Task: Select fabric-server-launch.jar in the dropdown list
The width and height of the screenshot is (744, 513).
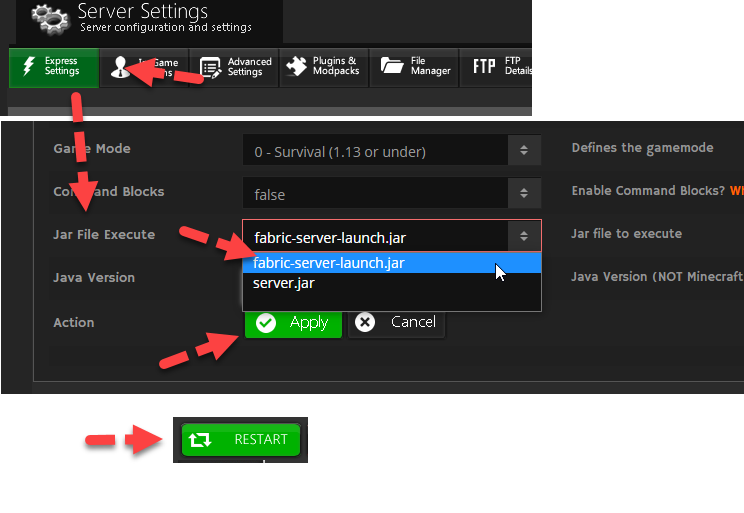Action: tap(392, 263)
